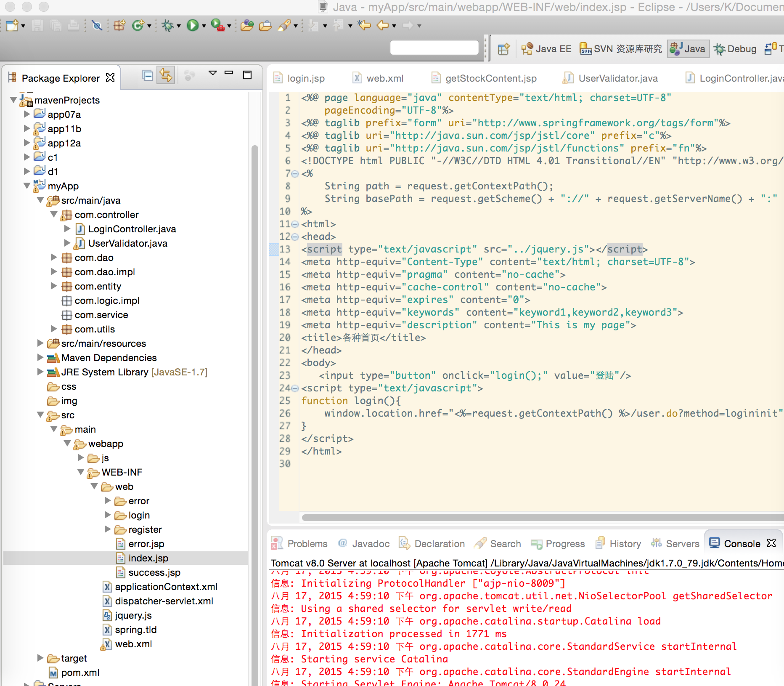Click the Open Type icon
Image resolution: width=784 pixels, height=686 pixels.
tap(247, 26)
